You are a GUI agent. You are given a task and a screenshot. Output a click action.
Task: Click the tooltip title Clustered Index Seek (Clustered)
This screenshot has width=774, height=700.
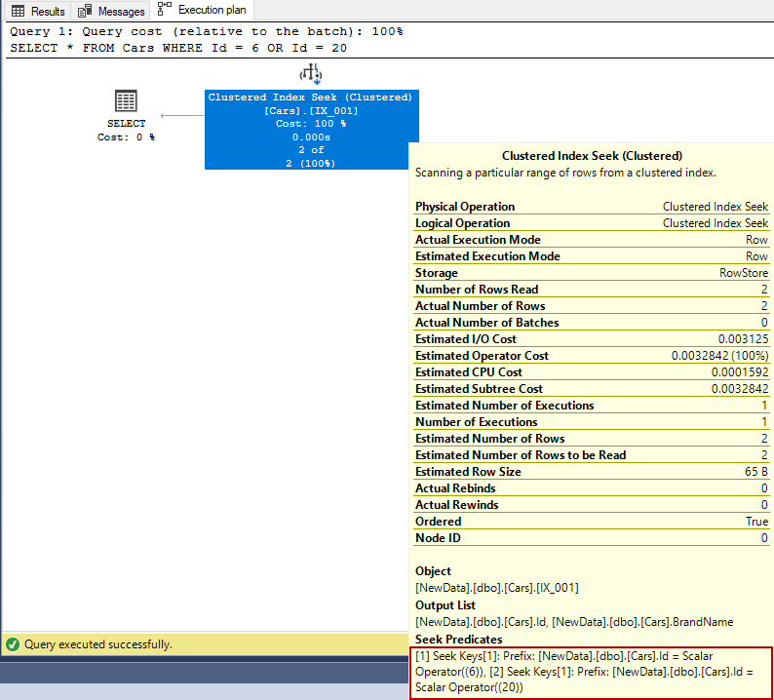(x=592, y=156)
